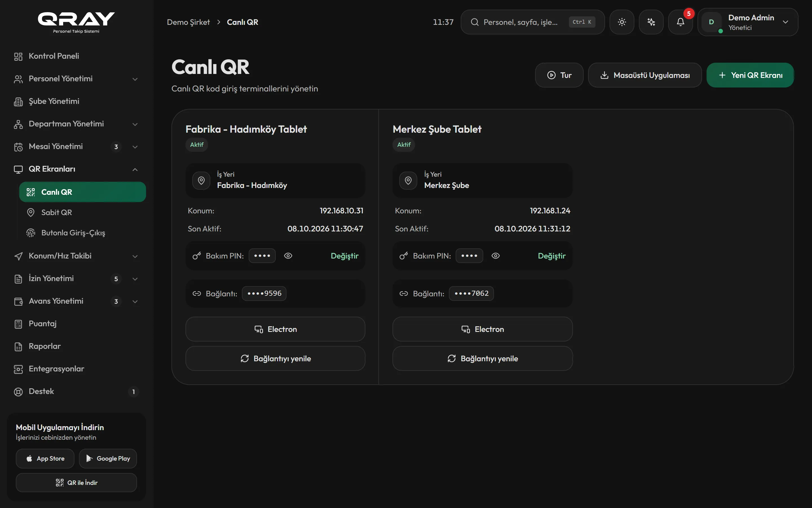
Task: Open Kontrol Paneli from sidebar
Action: (x=76, y=56)
